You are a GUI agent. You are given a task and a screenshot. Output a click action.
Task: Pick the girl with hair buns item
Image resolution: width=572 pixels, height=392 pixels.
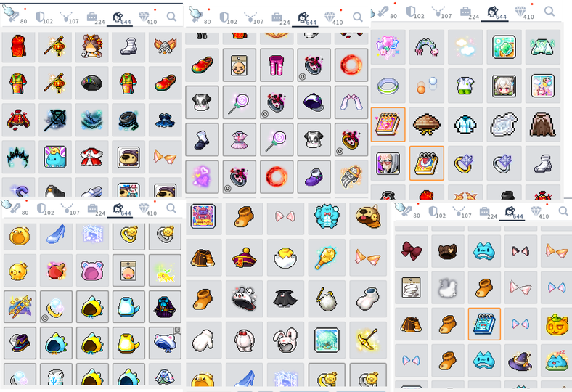pos(92,47)
